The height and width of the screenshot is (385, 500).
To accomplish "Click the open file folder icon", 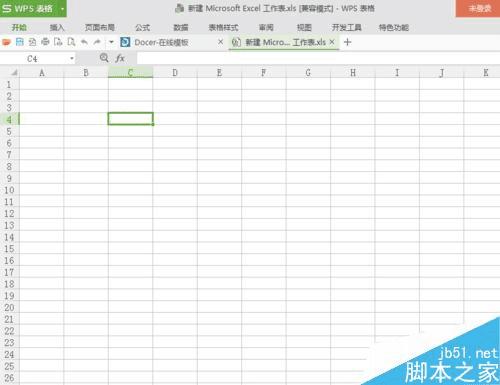I will 6,42.
